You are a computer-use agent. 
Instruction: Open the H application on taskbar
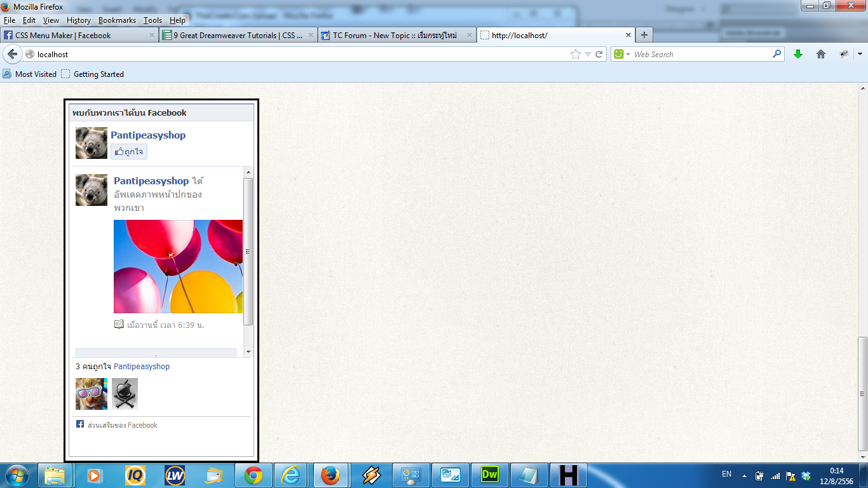pyautogui.click(x=568, y=475)
